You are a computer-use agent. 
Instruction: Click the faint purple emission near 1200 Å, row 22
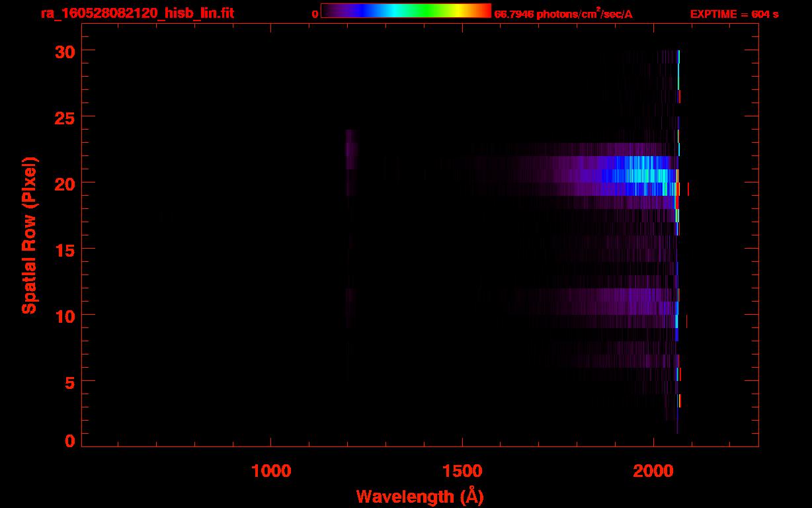tap(351, 149)
